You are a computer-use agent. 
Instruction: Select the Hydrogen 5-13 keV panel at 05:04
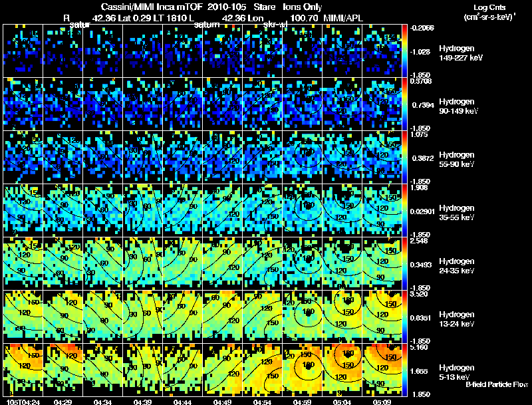point(342,370)
